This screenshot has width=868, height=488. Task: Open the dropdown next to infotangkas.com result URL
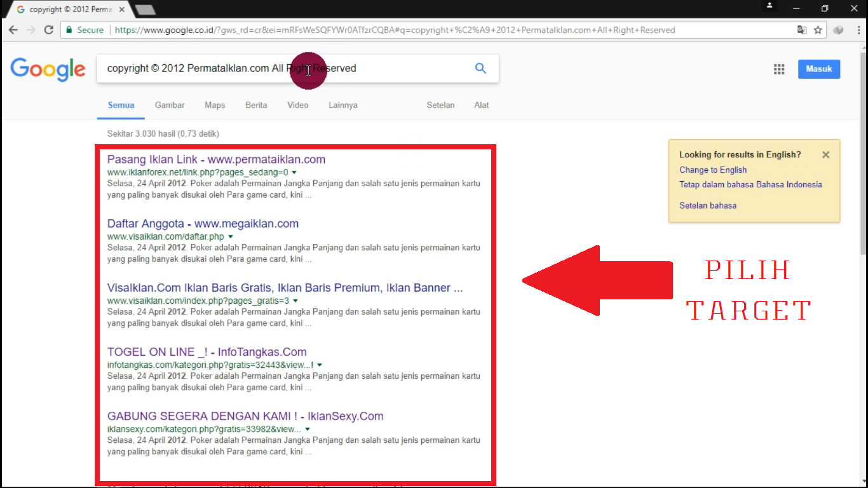tap(319, 364)
